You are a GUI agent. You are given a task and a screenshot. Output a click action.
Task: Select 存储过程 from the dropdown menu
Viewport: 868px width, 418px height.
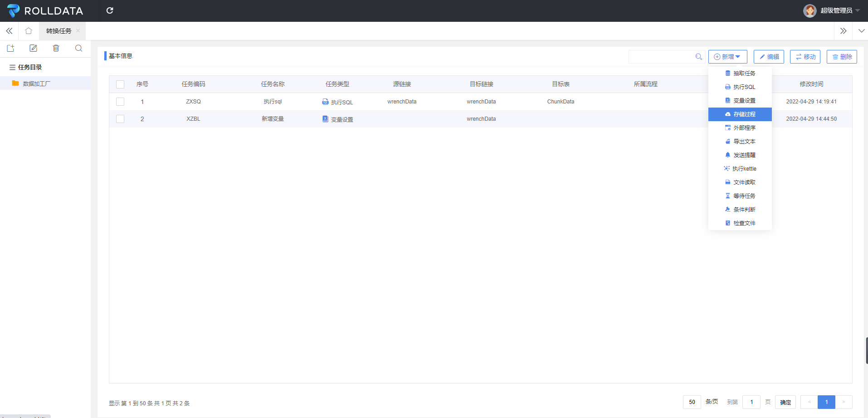point(740,114)
